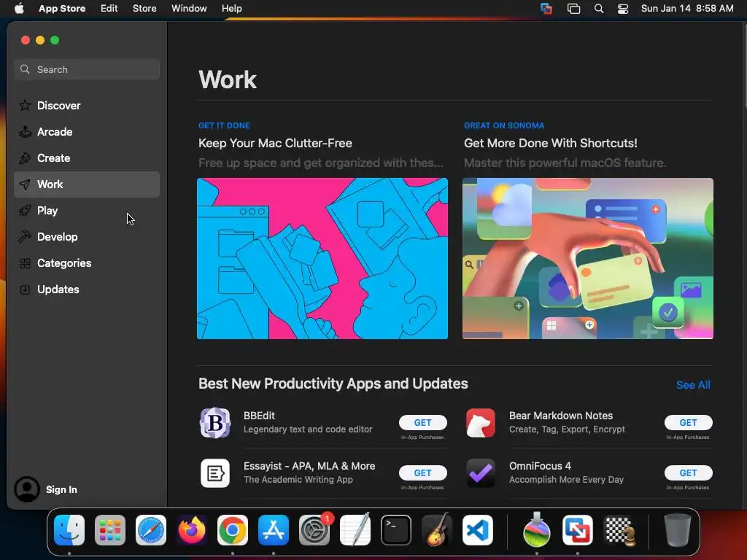
Task: Click See All for productivity apps
Action: [x=693, y=385]
